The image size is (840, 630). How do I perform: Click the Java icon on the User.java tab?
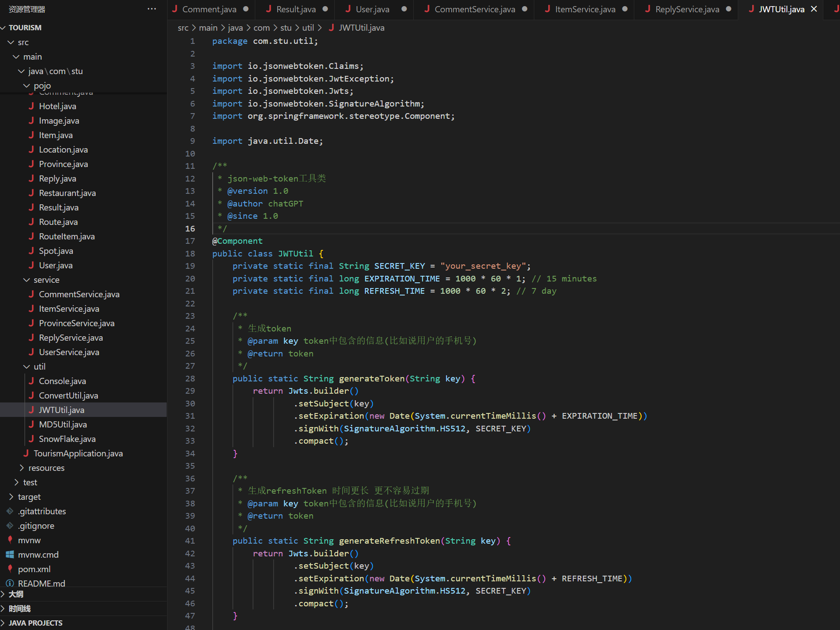point(348,9)
